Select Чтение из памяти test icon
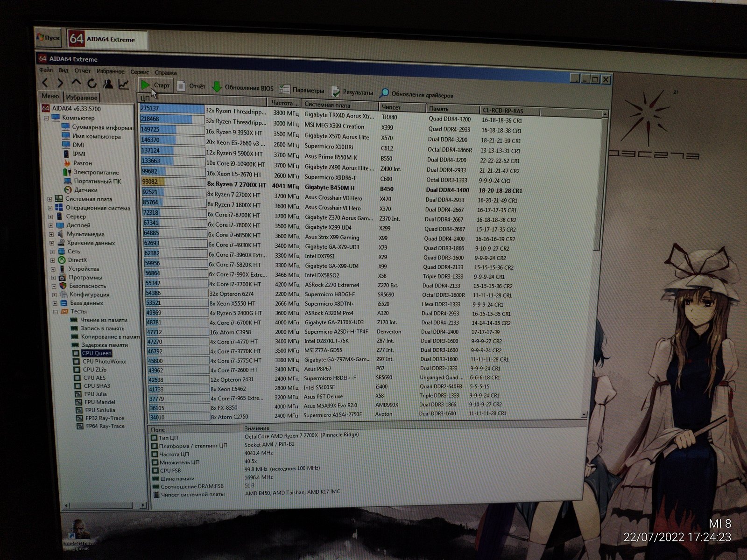The width and height of the screenshot is (747, 560). coord(73,320)
